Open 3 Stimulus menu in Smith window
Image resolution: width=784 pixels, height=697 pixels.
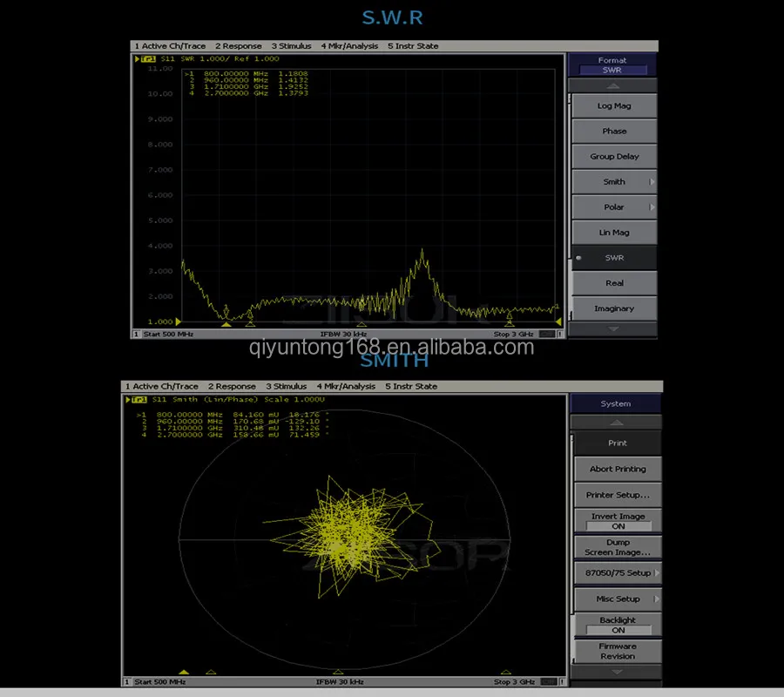[x=286, y=387]
